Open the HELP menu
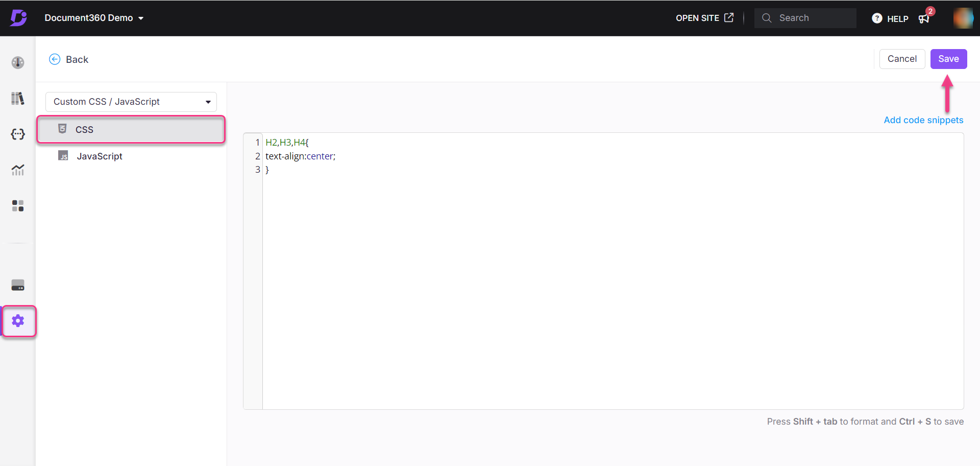Screen dimensions: 980x466 [x=890, y=18]
